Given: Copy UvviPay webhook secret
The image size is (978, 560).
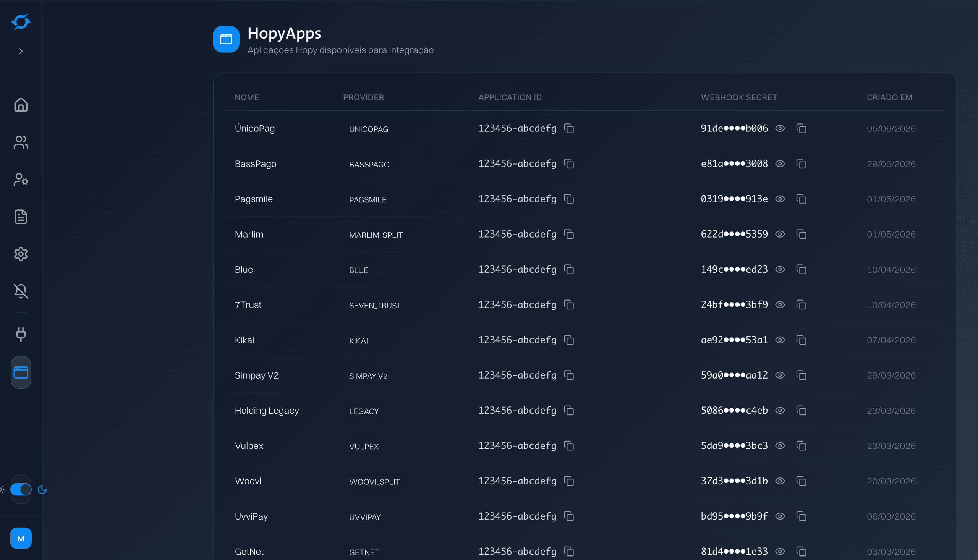Looking at the screenshot, I should click(802, 516).
